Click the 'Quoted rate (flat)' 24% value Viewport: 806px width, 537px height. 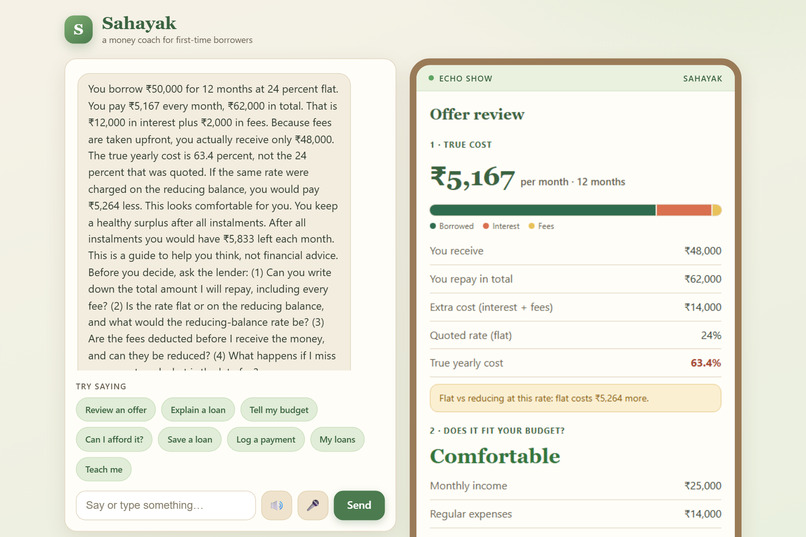tap(711, 336)
